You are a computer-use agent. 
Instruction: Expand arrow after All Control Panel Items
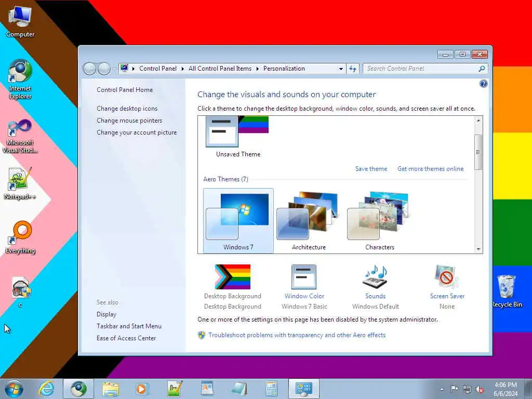click(258, 69)
